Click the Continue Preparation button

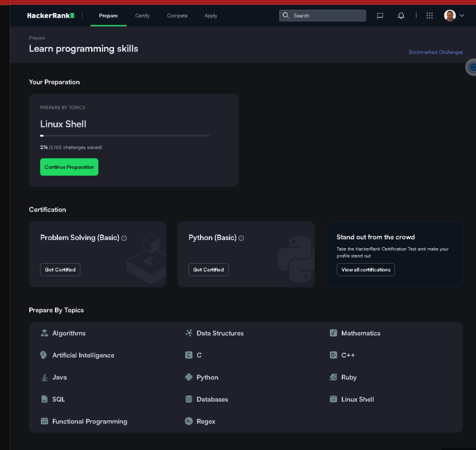coord(69,167)
